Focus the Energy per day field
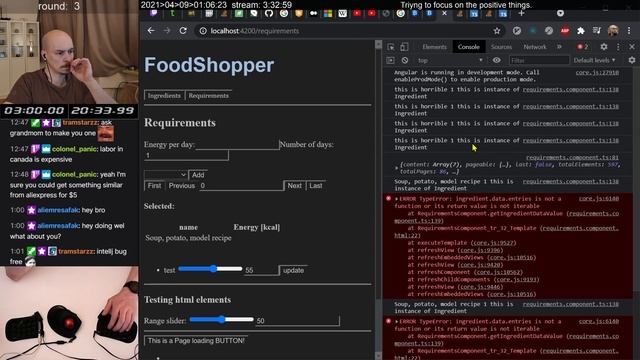The height and width of the screenshot is (360, 640). click(x=238, y=144)
